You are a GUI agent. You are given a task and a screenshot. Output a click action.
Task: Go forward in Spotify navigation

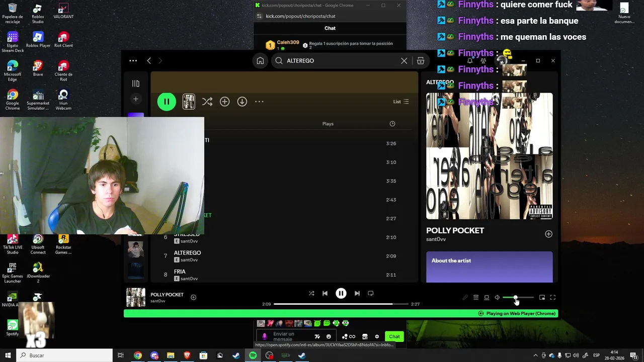click(x=160, y=60)
